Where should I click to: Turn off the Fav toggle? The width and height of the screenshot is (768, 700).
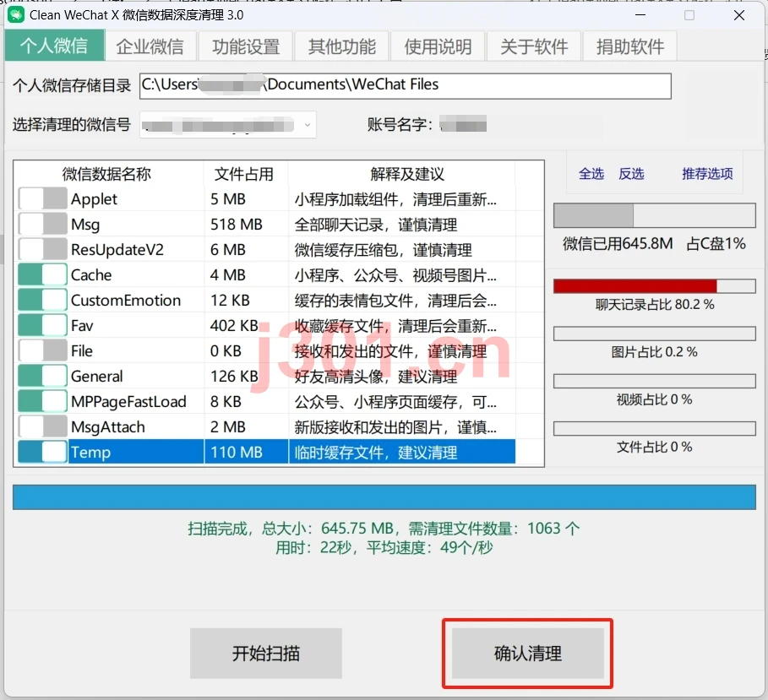(x=42, y=326)
